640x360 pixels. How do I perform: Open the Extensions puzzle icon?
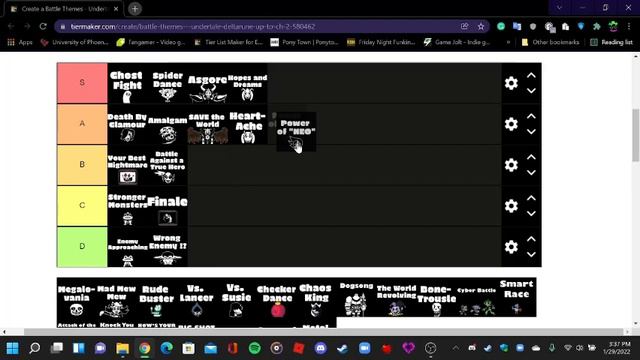tap(597, 27)
